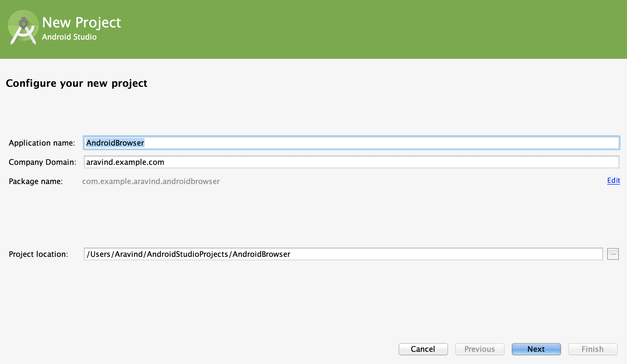Image resolution: width=627 pixels, height=364 pixels.
Task: Click the disabled Previous button
Action: click(480, 349)
